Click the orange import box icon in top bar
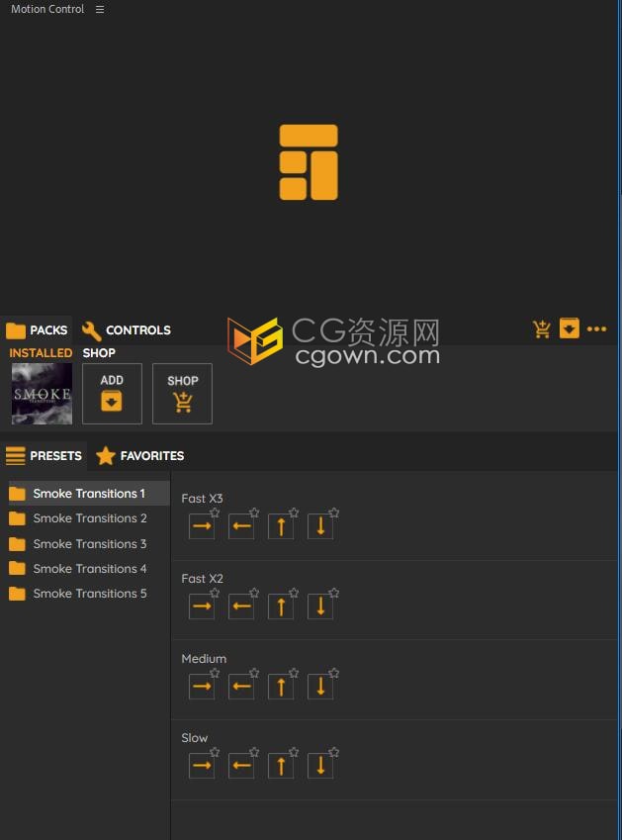Screen dimensions: 622x840 pyautogui.click(x=570, y=328)
